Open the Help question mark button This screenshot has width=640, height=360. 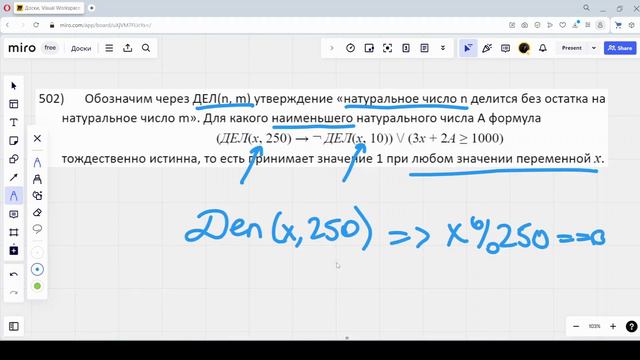tap(631, 327)
